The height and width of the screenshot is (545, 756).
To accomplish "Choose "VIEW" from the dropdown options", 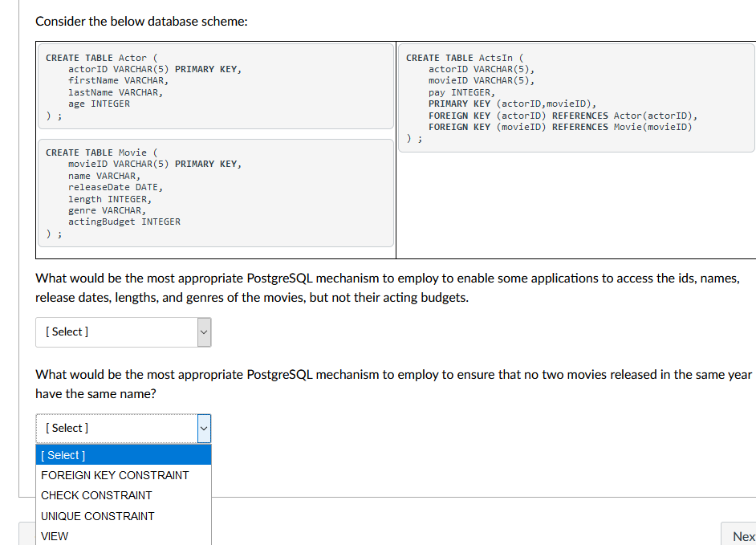I will [x=54, y=535].
